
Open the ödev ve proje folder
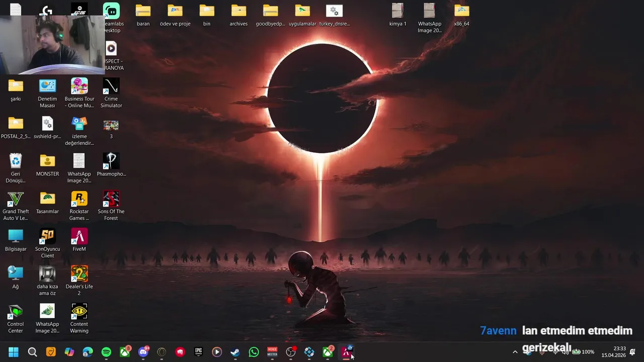coord(175,15)
